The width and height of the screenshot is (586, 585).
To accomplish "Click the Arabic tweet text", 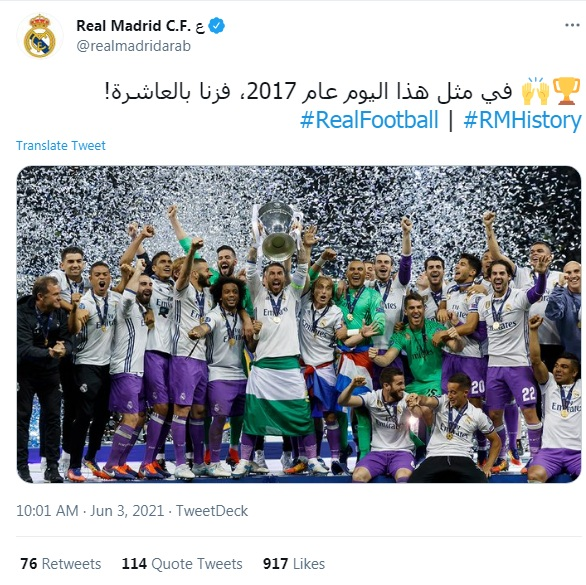I will click(308, 91).
